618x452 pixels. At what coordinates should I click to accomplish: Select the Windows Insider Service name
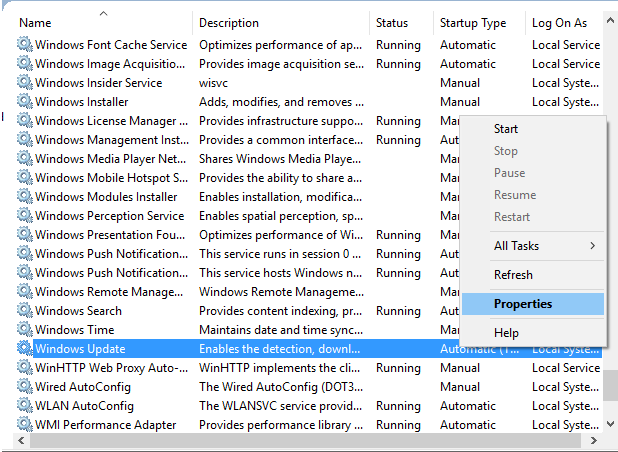(x=99, y=83)
